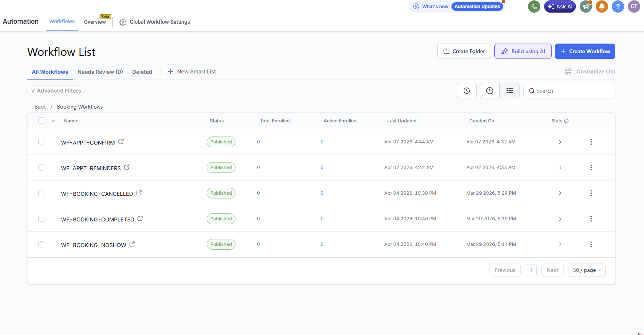Screen dimensions: 644x335
Task: Open the megaphone announcements icon
Action: 586,7
